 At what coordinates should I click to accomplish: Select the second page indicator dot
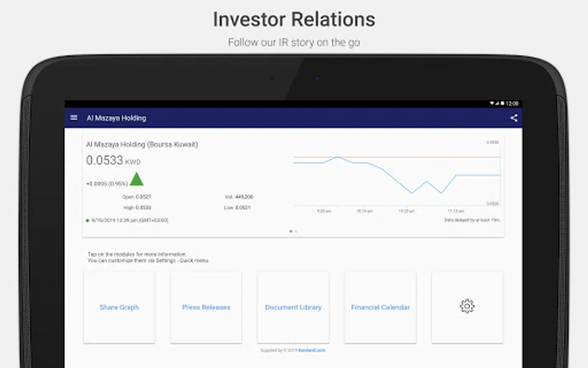pos(296,231)
